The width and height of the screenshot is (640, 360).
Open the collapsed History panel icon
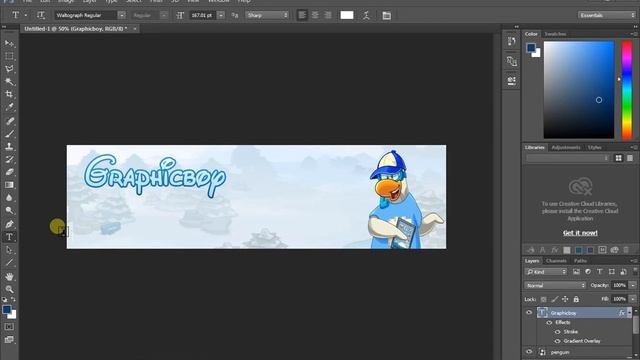[x=511, y=41]
